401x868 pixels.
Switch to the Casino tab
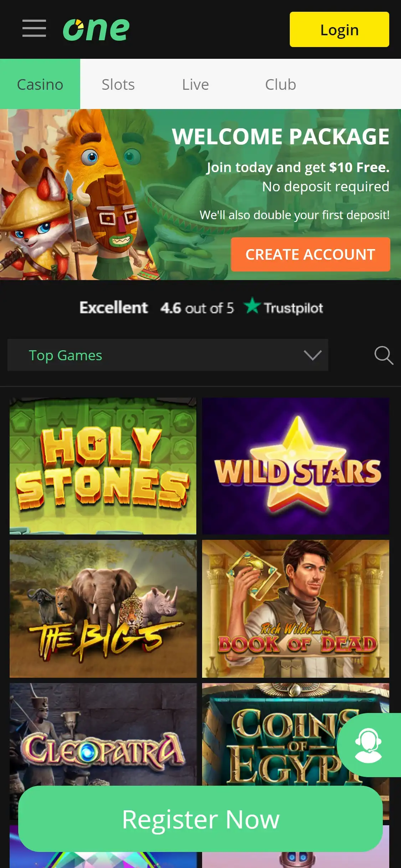(x=40, y=84)
